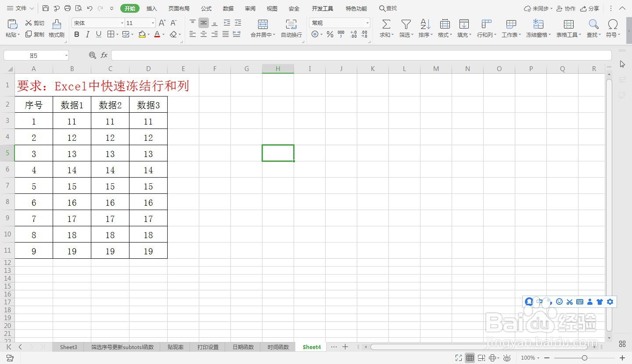Click the 行和列 rows and columns icon
This screenshot has width=632, height=364.
point(486,24)
